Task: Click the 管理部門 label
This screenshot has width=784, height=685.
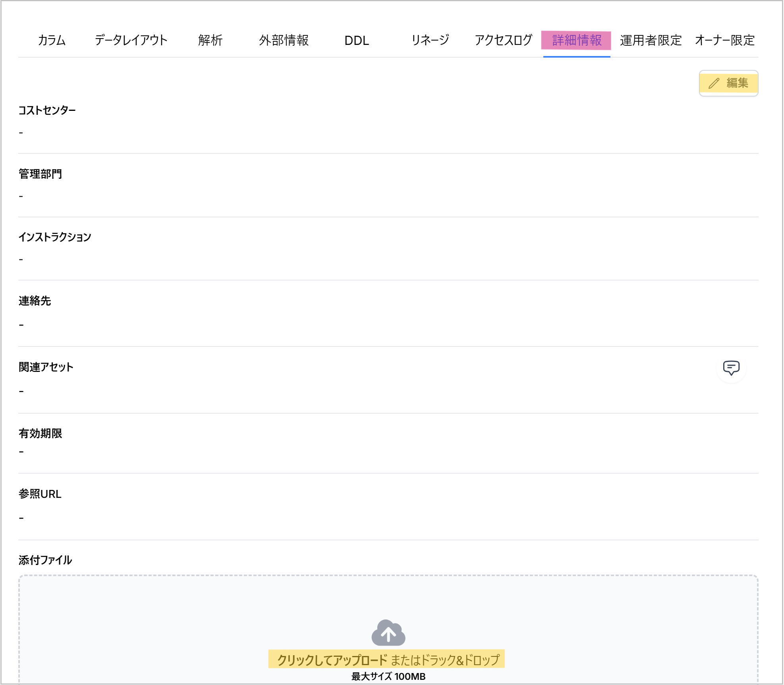Action: tap(40, 174)
